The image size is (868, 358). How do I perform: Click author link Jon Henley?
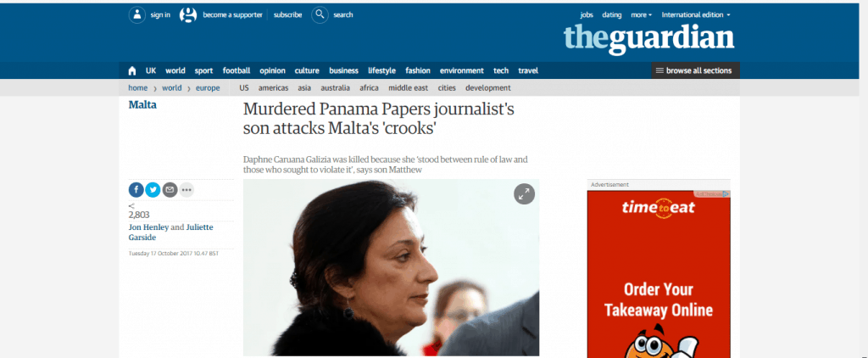coord(148,227)
